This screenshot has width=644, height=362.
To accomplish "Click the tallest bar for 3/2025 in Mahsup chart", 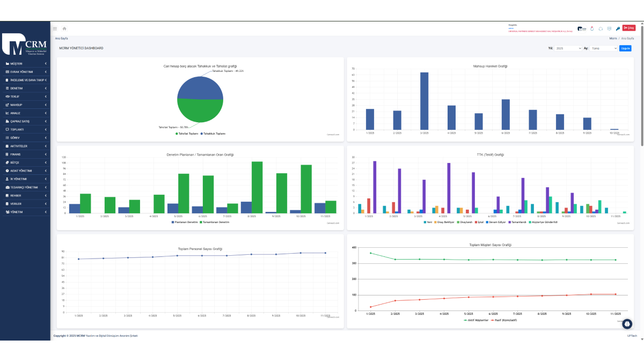I will 424,101.
